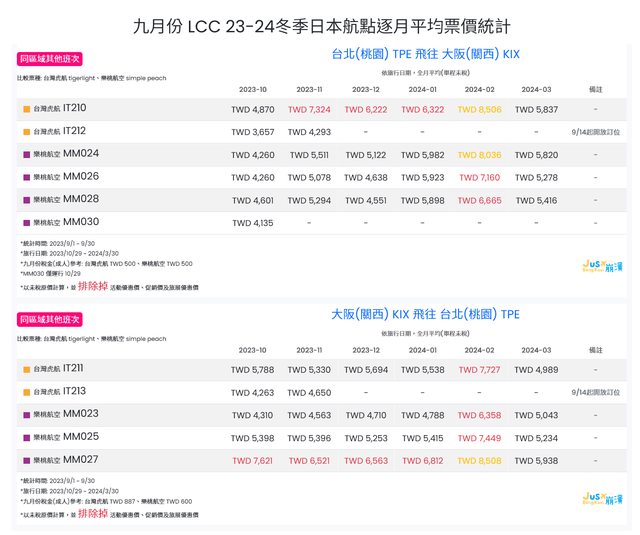This screenshot has width=640, height=535.
Task: Click the purple Peach square beside MM030
Action: 26,223
